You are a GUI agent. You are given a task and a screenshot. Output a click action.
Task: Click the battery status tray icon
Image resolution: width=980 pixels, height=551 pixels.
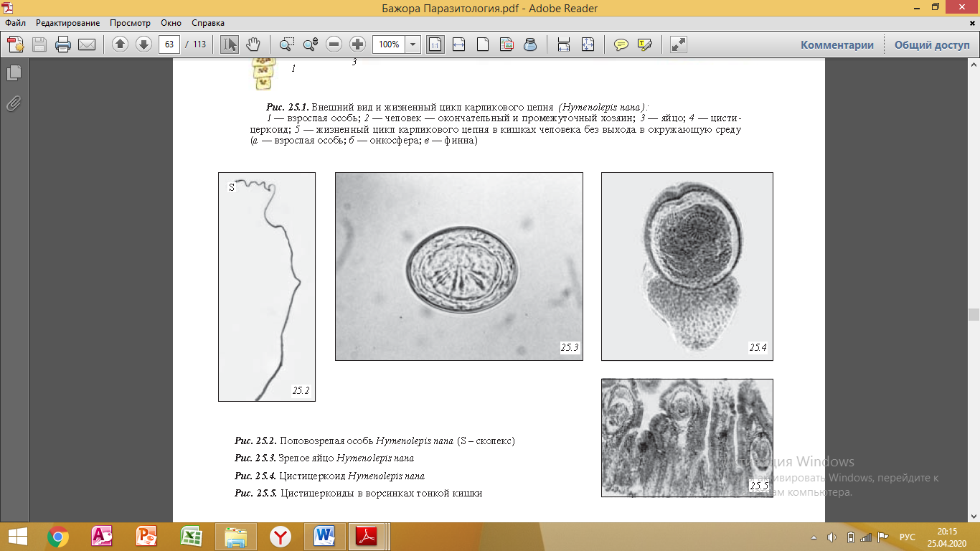click(x=850, y=537)
